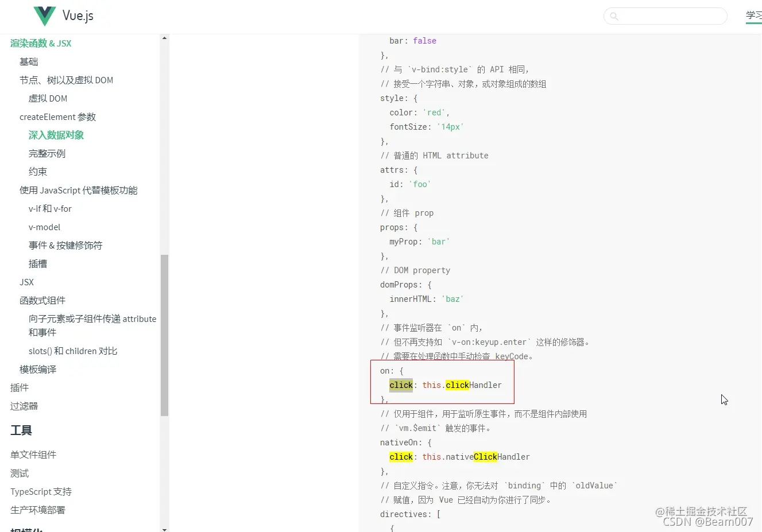Open 向子元素或子组件传递 attribute 和事件 link
Image resolution: width=762 pixels, height=532 pixels.
[92, 325]
